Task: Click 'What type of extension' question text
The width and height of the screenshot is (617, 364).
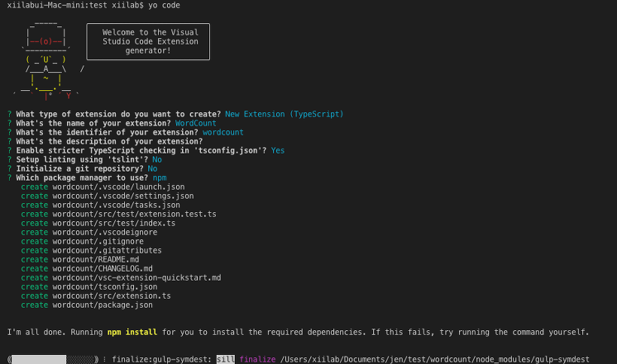Action: coord(118,114)
